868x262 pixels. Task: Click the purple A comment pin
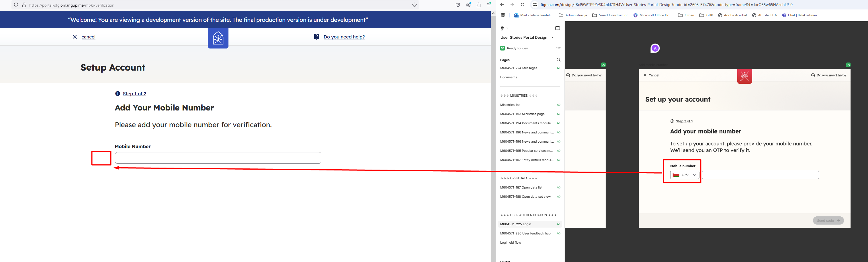coord(655,48)
